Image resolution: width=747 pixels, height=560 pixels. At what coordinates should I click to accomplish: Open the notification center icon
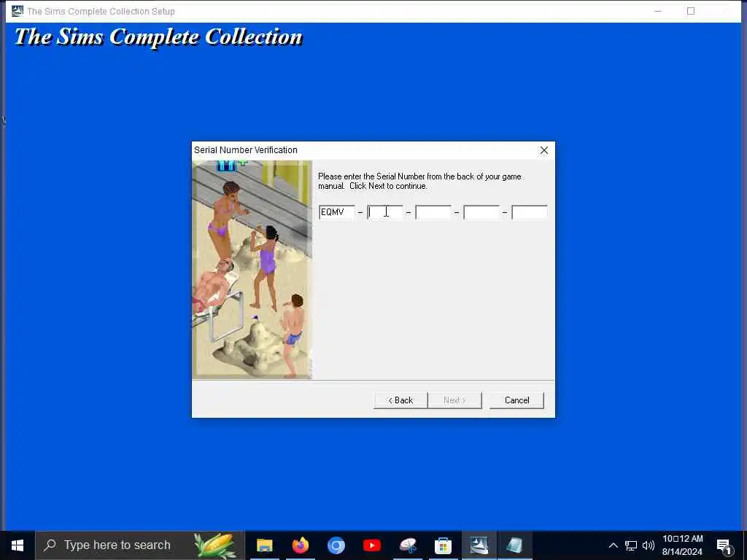click(x=724, y=545)
